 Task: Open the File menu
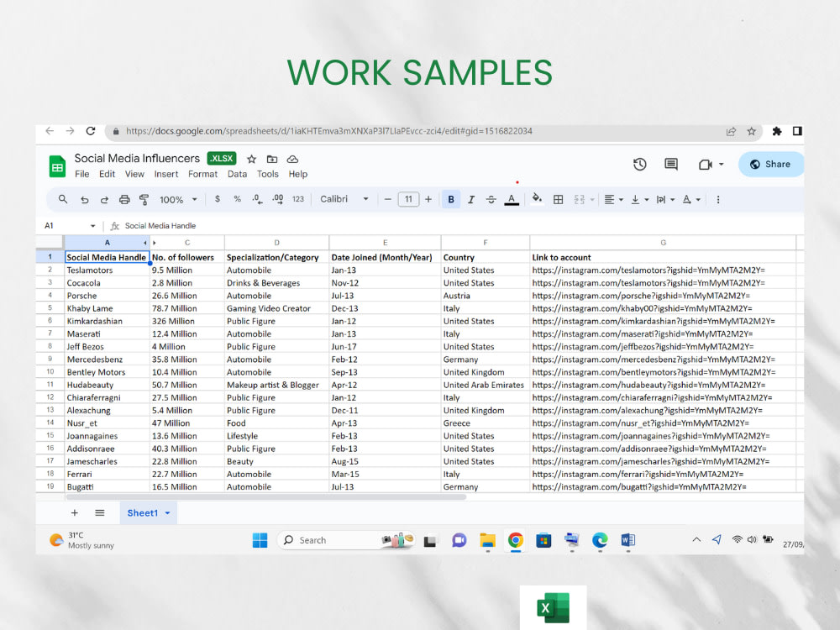(82, 174)
